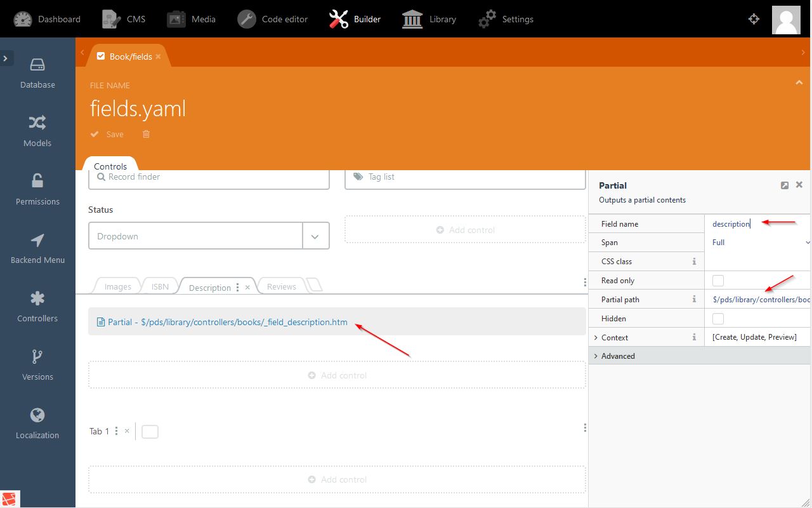Click the Field name input with description
This screenshot has width=812, height=508.
coord(755,224)
